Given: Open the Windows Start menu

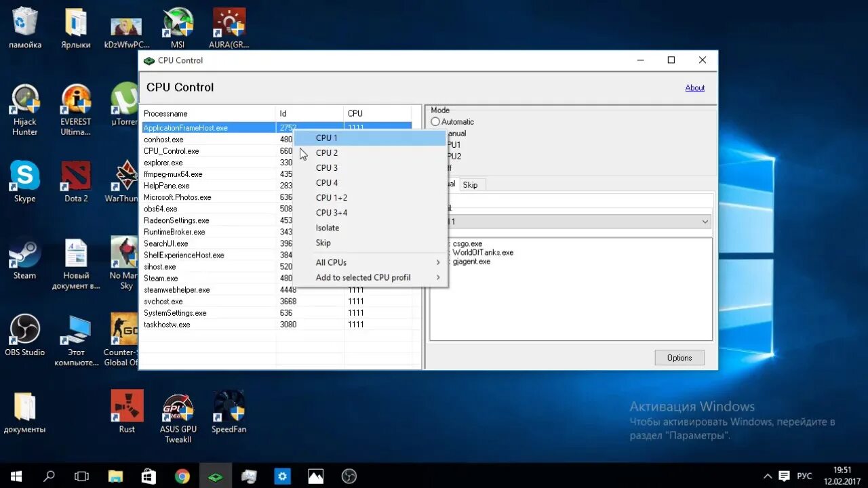Looking at the screenshot, I should (16, 476).
